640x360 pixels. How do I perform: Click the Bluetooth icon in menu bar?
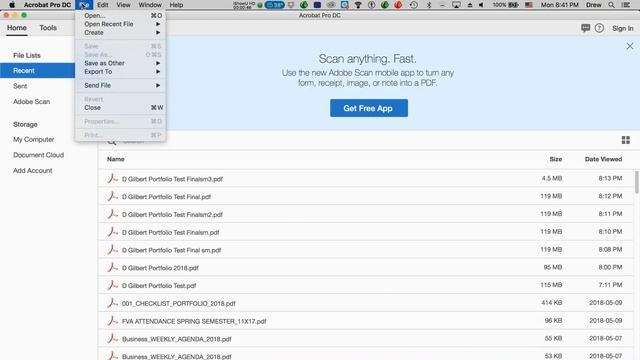tap(429, 5)
